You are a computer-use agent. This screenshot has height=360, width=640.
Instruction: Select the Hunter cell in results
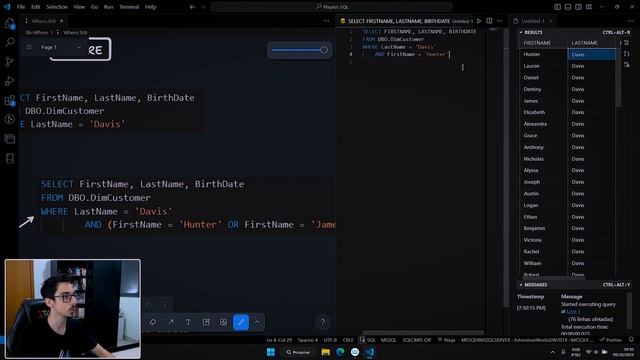[543, 54]
